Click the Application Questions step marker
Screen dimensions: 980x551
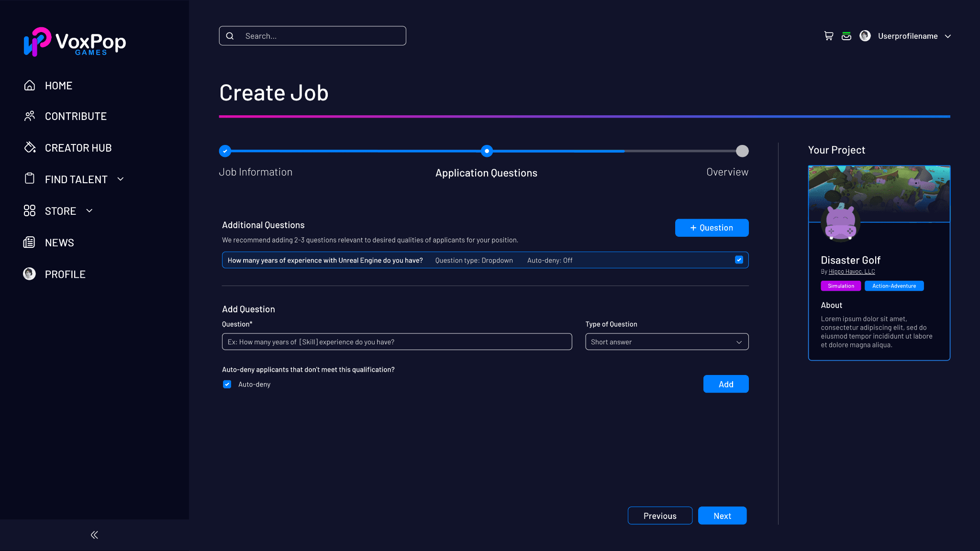point(487,151)
